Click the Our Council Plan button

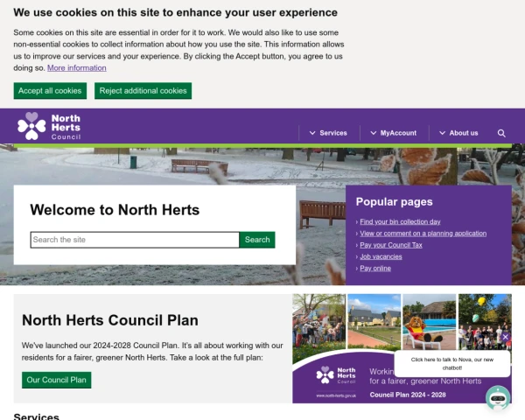57,380
